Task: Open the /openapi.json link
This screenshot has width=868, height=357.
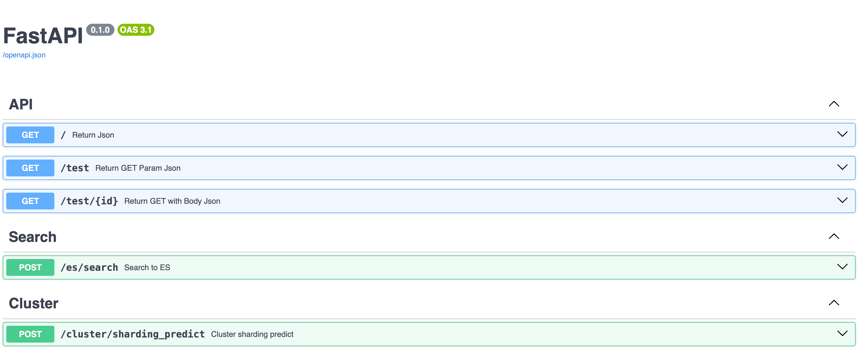Action: tap(24, 55)
